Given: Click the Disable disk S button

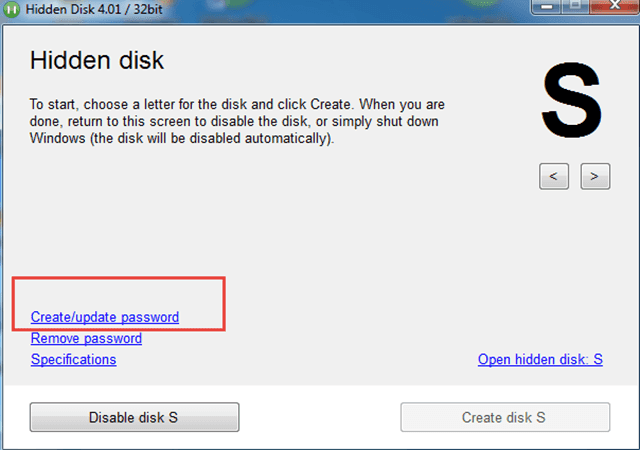Looking at the screenshot, I should point(134,417).
